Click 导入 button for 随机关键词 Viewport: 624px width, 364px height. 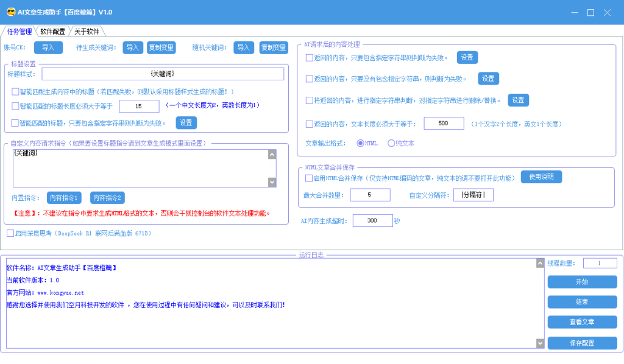[x=244, y=47]
